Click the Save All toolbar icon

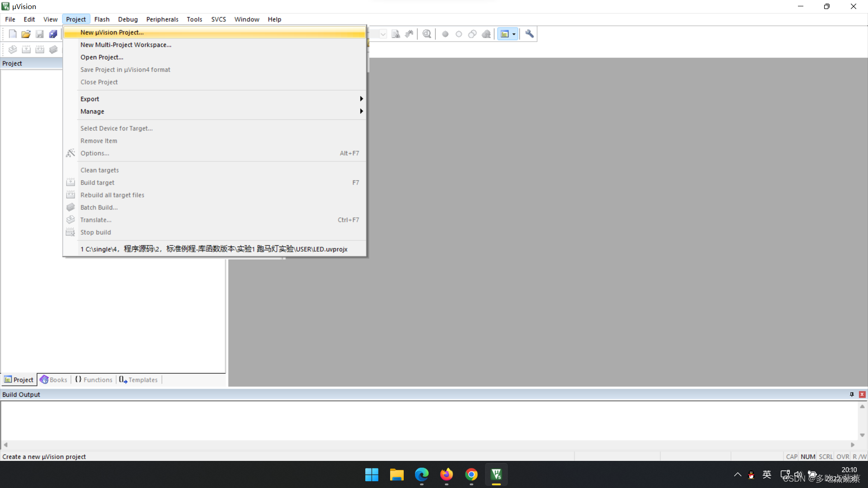click(x=53, y=34)
